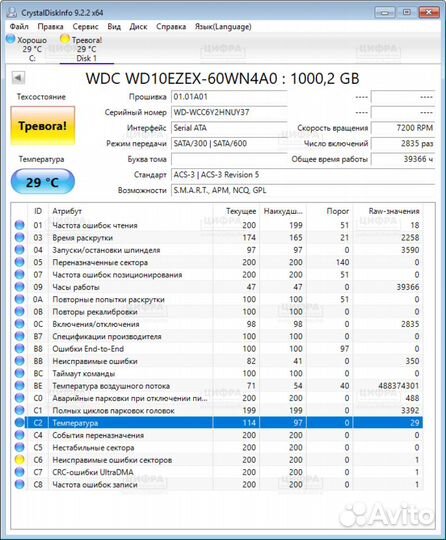Click the empty Буква тома field
This screenshot has width=446, height=540.
coord(229,159)
